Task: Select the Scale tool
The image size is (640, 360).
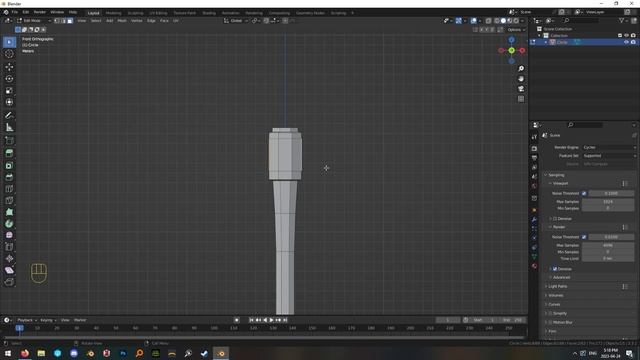Action: coord(9,90)
